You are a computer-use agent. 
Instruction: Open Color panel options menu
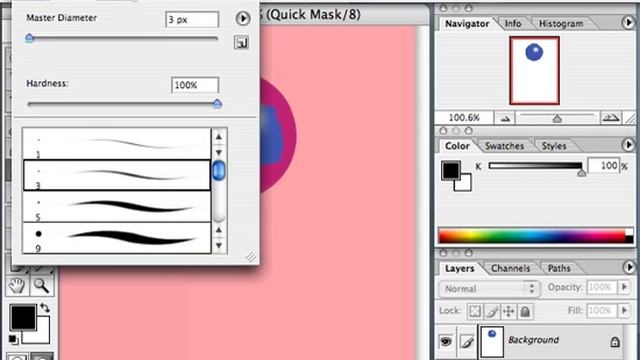coord(629,144)
